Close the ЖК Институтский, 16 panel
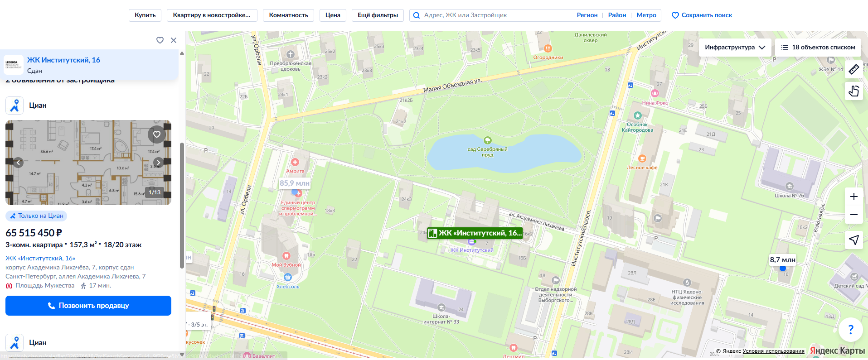The height and width of the screenshot is (360, 868). point(174,40)
